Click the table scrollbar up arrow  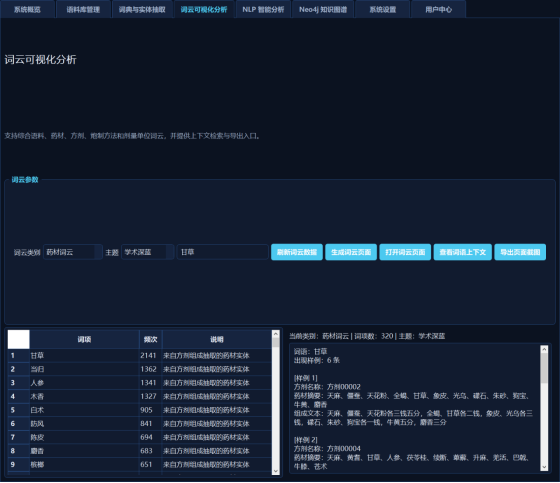click(x=275, y=334)
